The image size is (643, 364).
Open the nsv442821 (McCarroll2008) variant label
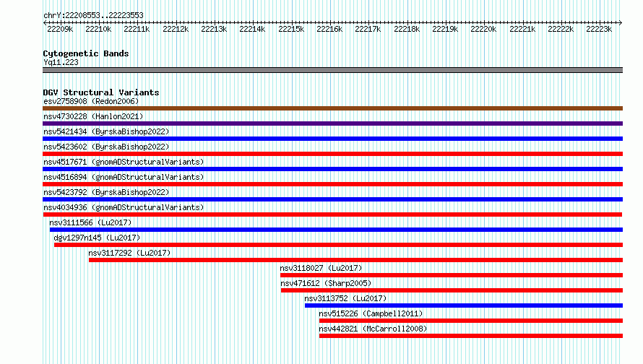click(x=373, y=329)
